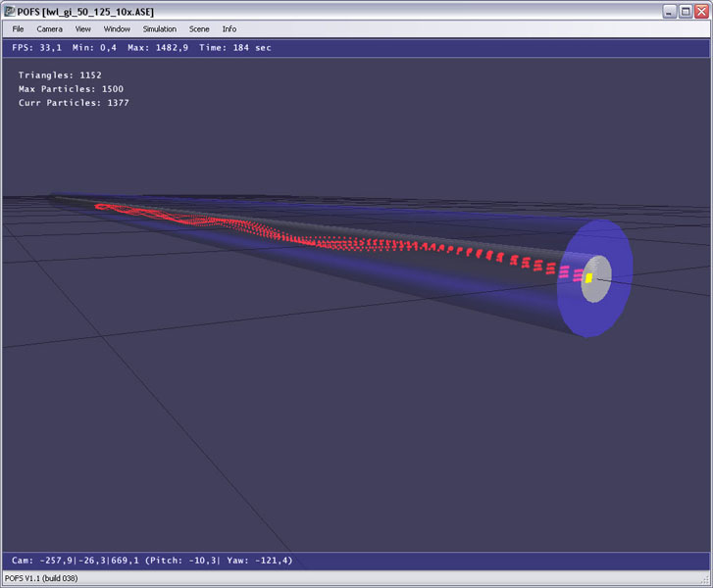The height and width of the screenshot is (588, 713).
Task: Expand the View menu
Action: click(82, 29)
